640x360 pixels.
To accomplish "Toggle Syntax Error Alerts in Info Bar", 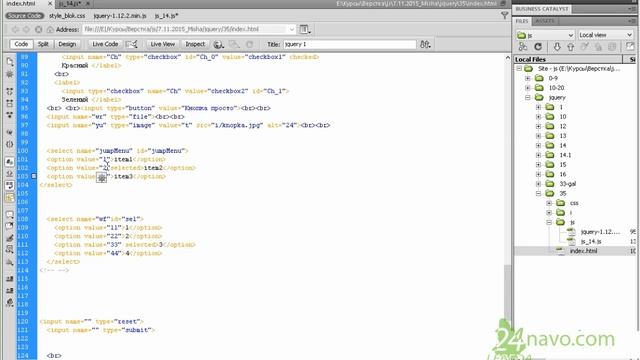I will 10,198.
